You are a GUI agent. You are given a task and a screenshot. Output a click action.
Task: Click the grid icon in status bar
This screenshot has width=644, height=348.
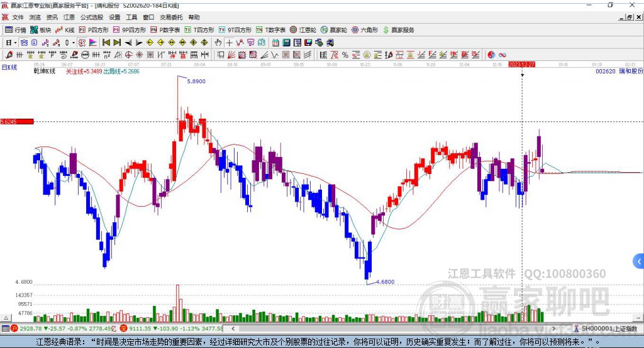pos(5,329)
